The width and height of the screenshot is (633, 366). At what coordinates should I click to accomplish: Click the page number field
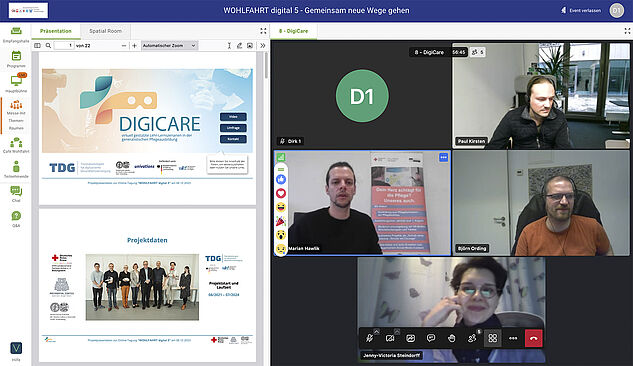click(x=64, y=46)
